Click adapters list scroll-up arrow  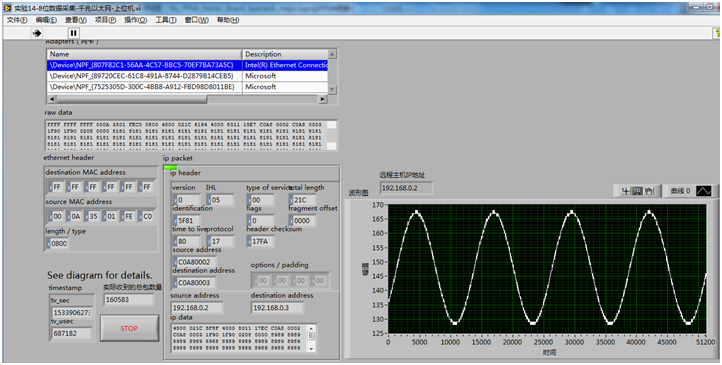tap(332, 54)
